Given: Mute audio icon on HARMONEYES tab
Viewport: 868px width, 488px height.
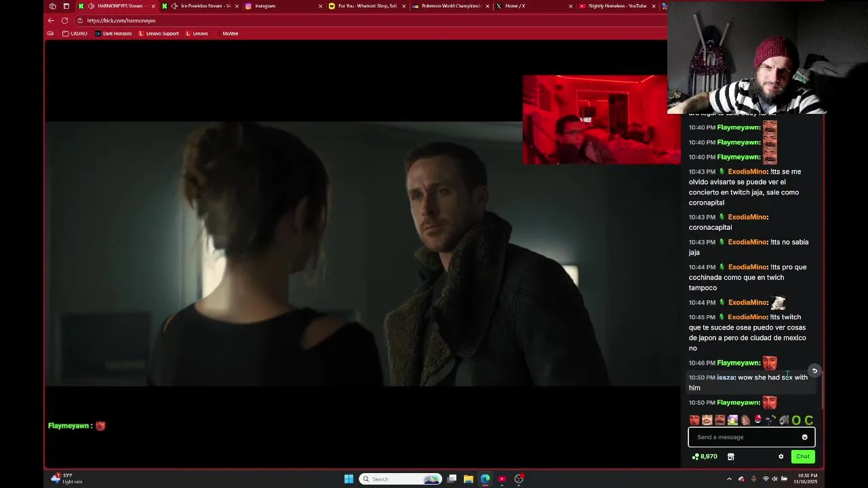Looking at the screenshot, I should [91, 6].
